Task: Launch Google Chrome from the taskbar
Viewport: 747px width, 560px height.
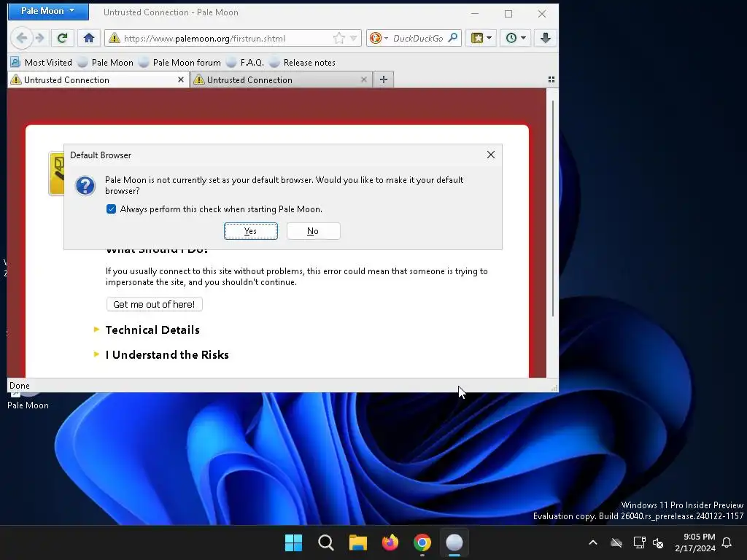Action: 422,542
